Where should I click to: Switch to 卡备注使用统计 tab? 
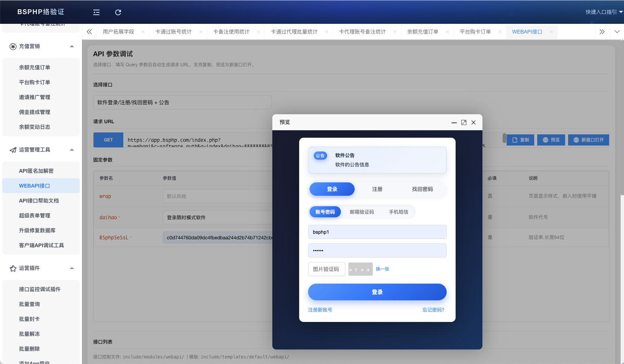pyautogui.click(x=231, y=32)
